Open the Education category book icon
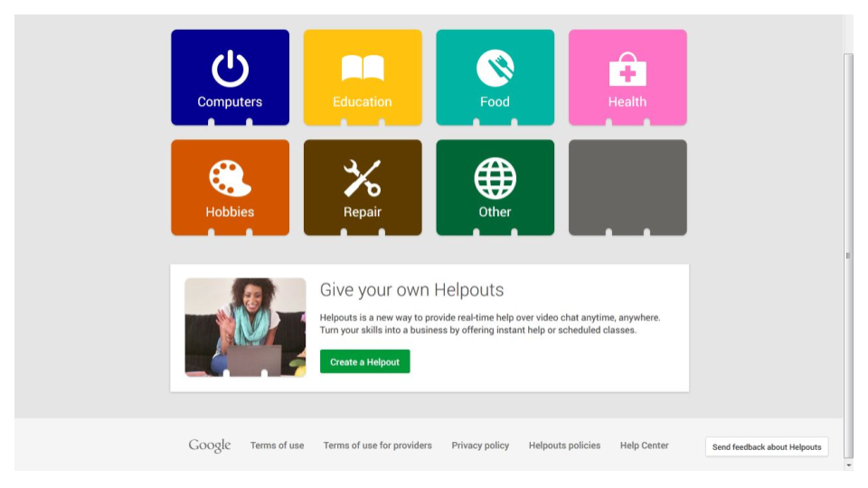868x488 pixels. pos(363,68)
